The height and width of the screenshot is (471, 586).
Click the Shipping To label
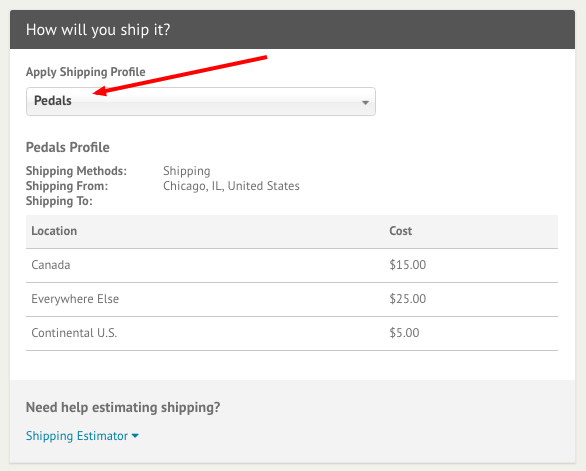point(59,201)
